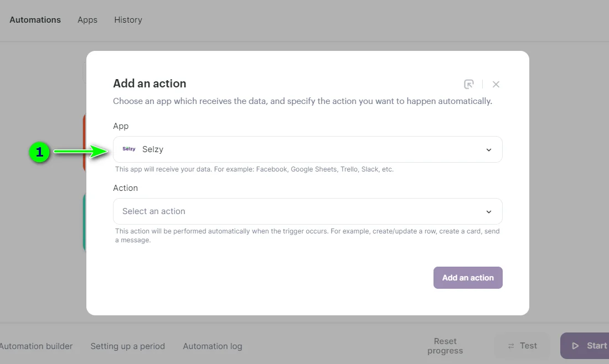Go to Setting up a period
Image resolution: width=609 pixels, height=364 pixels.
127,346
